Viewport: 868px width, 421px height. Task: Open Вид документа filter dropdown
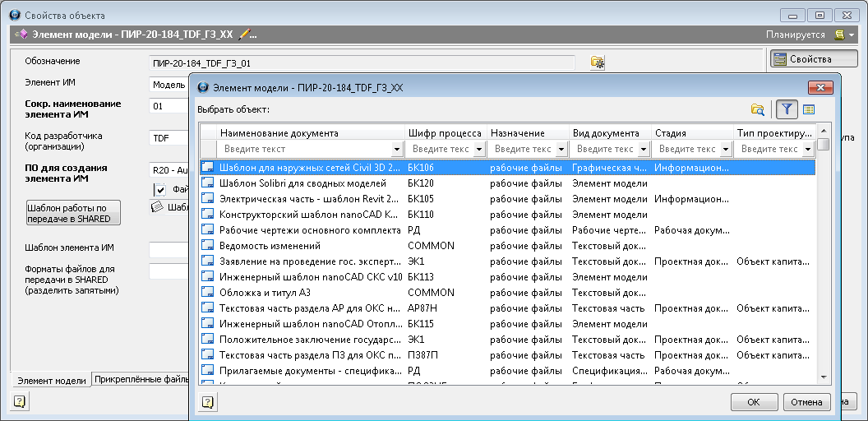[x=644, y=150]
